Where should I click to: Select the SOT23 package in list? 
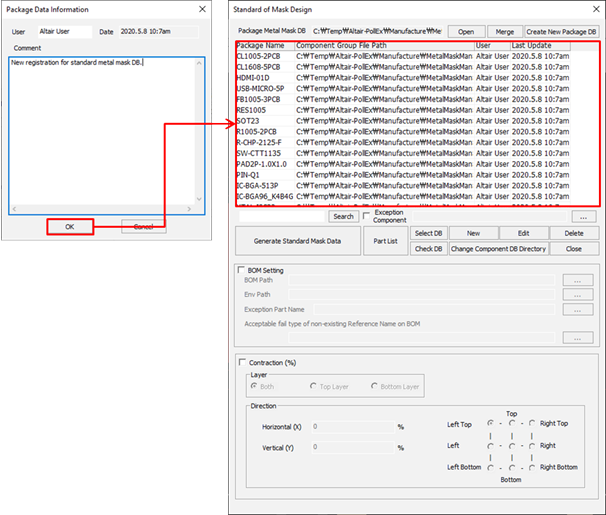pyautogui.click(x=248, y=121)
